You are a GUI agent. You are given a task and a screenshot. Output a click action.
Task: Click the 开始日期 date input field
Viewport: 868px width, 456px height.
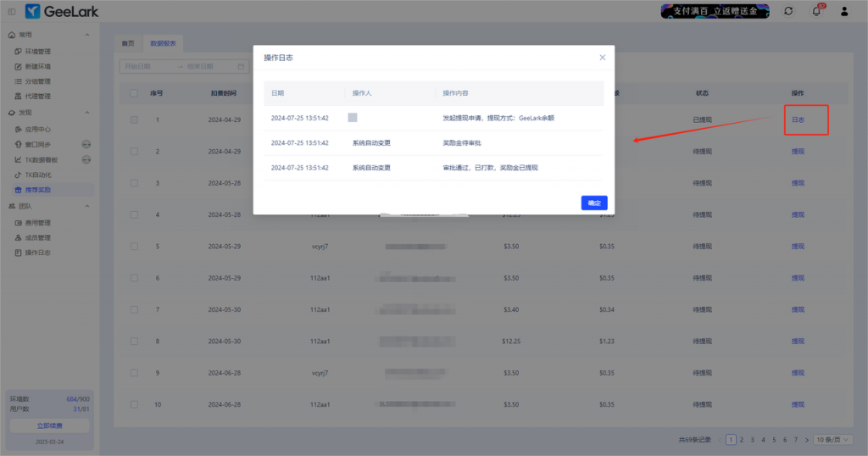tap(147, 66)
